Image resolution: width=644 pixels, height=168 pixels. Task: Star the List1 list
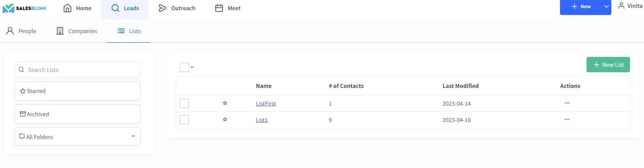tap(225, 119)
